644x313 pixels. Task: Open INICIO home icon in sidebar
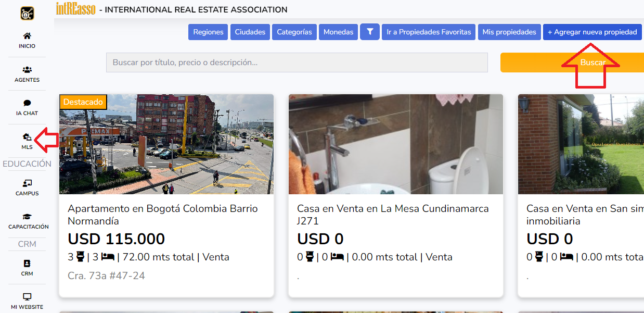[x=27, y=36]
